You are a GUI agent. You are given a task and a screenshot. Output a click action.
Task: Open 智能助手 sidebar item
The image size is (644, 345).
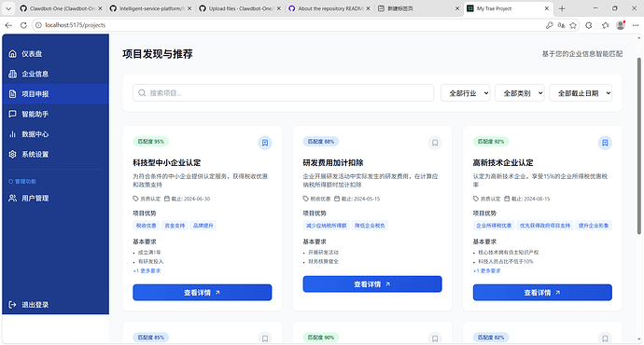(55, 114)
